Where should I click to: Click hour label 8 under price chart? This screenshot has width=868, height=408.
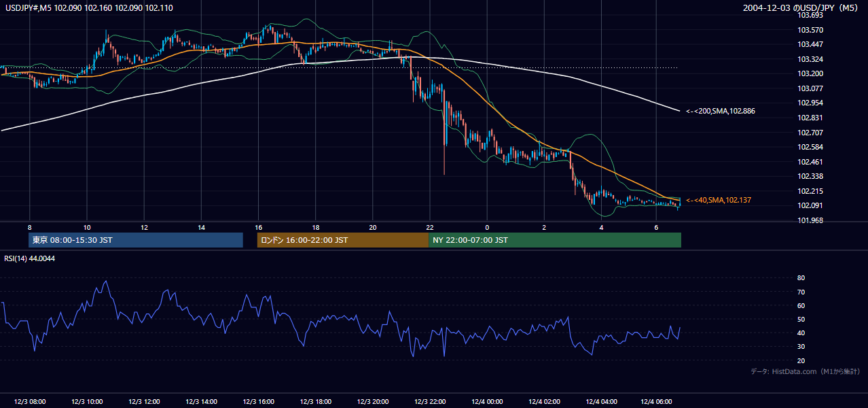click(x=29, y=226)
